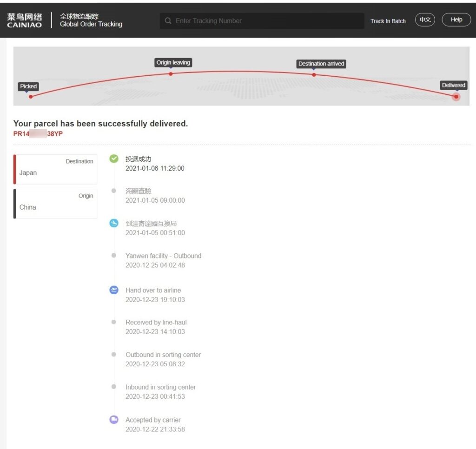This screenshot has width=476, height=449.
Task: Click the green delivered checkmark icon
Action: click(x=114, y=159)
